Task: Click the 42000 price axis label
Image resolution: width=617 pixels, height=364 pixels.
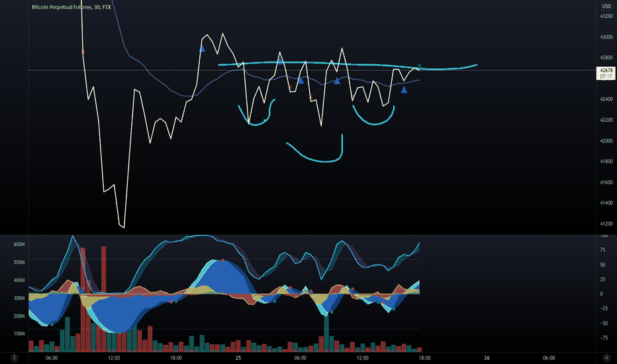Action: click(606, 141)
